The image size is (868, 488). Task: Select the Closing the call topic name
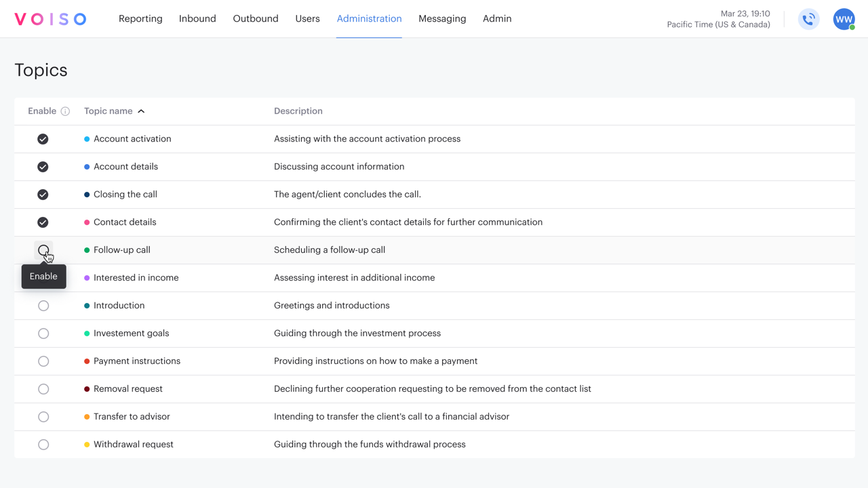pyautogui.click(x=125, y=195)
